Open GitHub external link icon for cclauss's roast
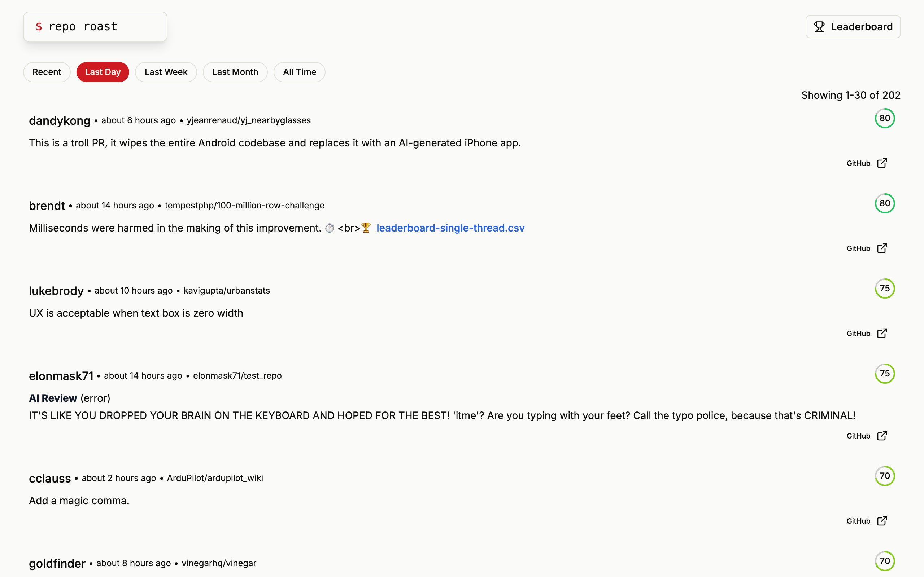 [882, 521]
